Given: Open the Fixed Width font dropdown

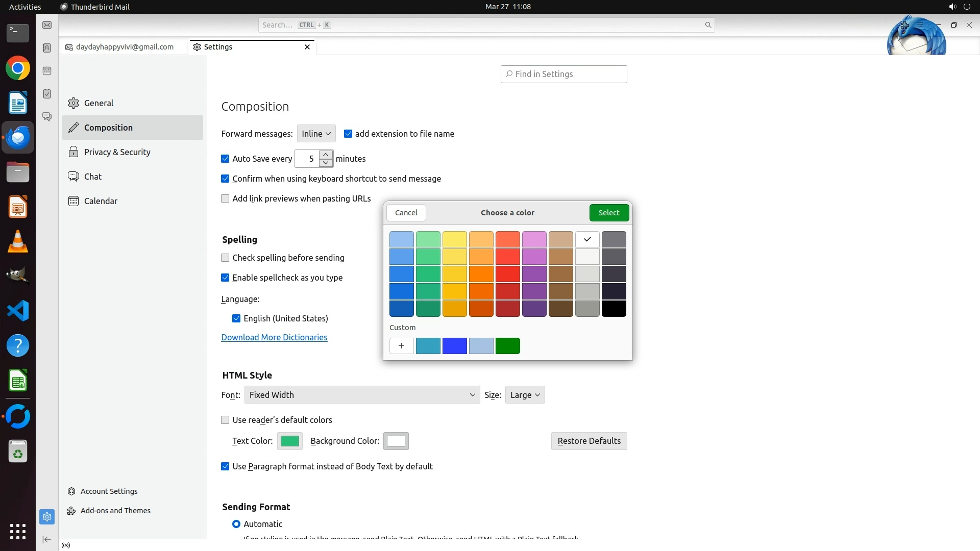Looking at the screenshot, I should tap(362, 395).
